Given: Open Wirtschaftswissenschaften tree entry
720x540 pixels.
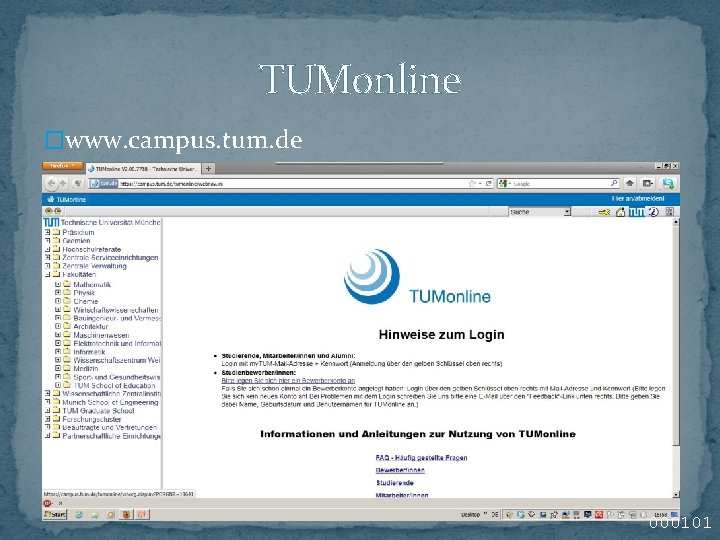Looking at the screenshot, I should click(x=116, y=310).
